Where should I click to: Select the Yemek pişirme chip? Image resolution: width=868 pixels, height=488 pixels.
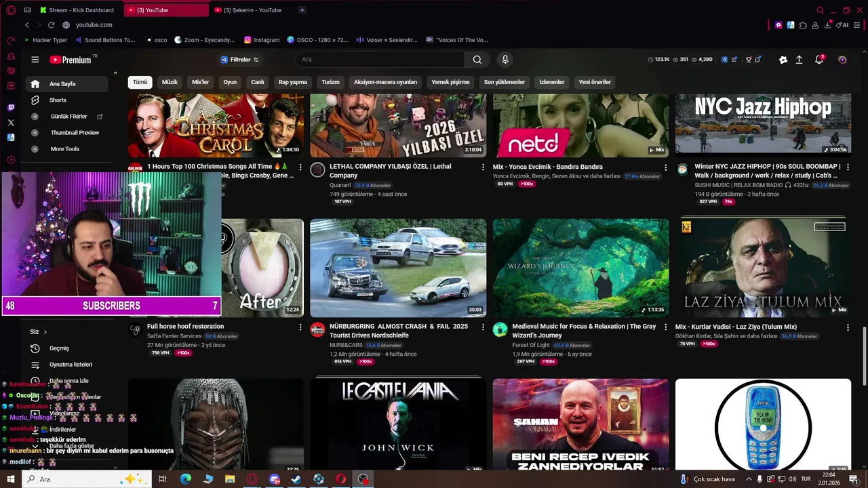450,82
